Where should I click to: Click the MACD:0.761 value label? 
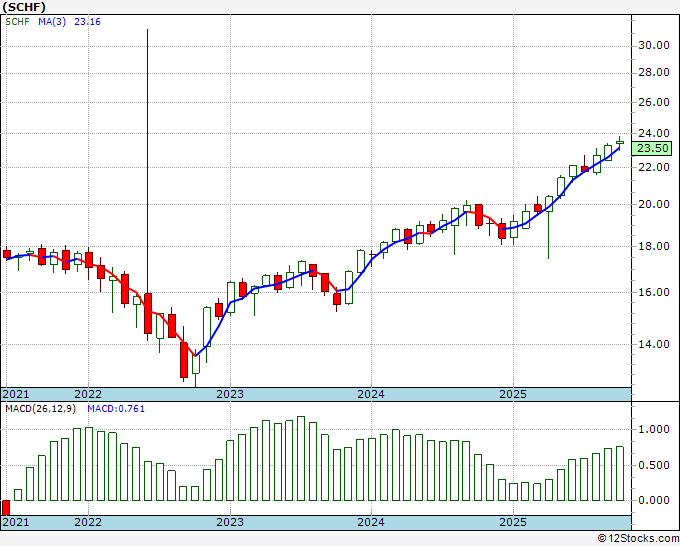[116, 409]
